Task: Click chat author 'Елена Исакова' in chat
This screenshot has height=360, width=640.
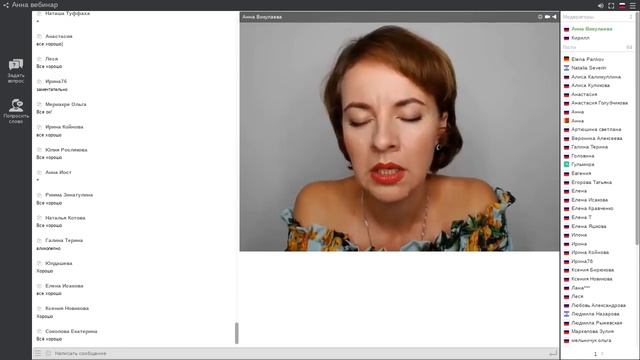Action: (x=64, y=286)
